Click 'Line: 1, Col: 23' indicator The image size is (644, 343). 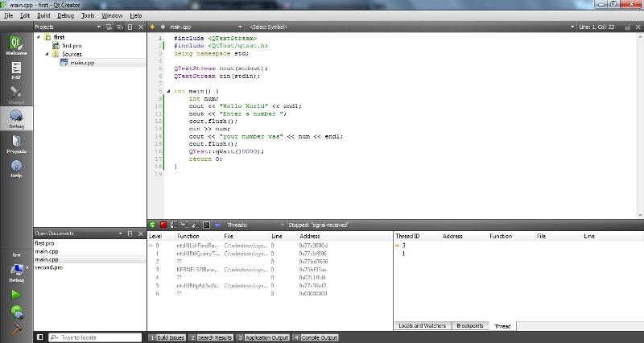point(597,27)
